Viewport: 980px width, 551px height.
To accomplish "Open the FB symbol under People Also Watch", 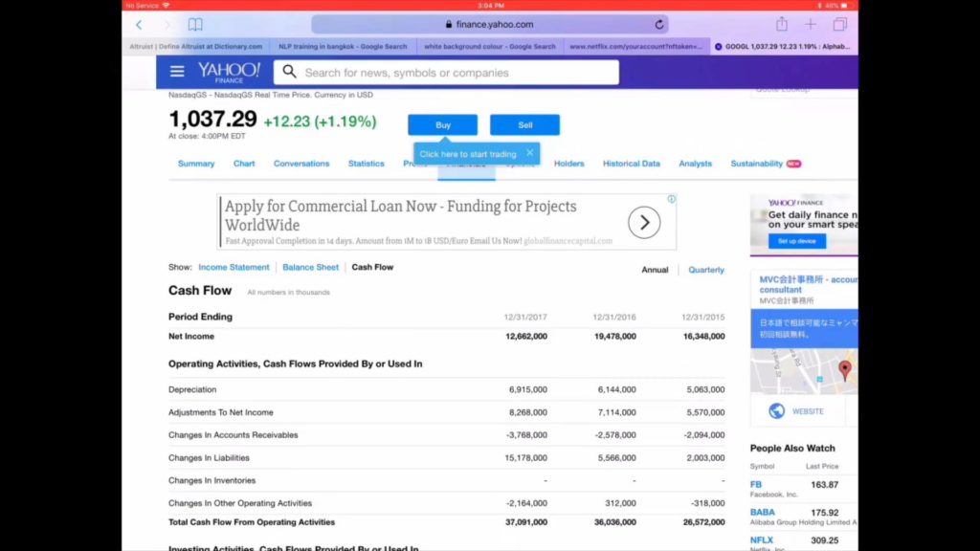I will [x=756, y=484].
